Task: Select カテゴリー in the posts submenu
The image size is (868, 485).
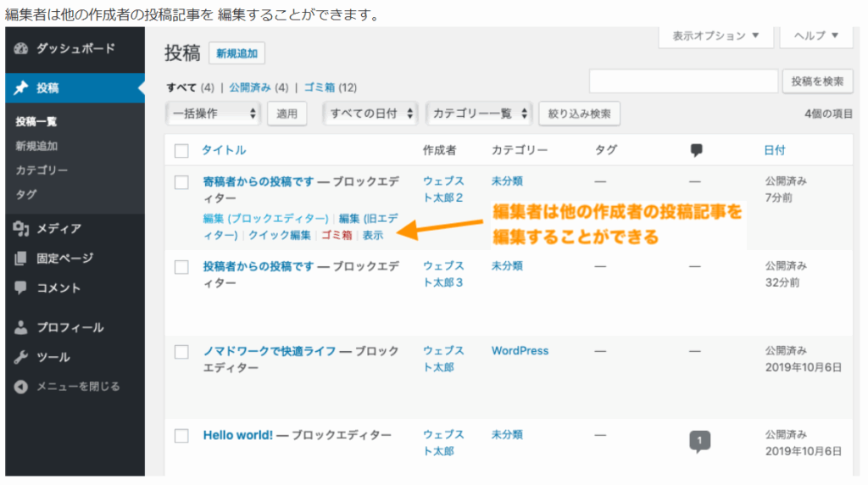Action: click(x=42, y=170)
